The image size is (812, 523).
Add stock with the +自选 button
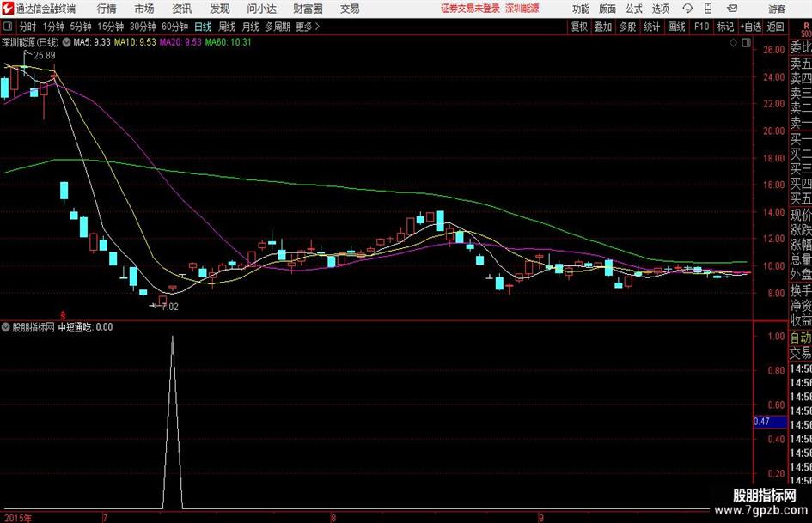pos(750,27)
